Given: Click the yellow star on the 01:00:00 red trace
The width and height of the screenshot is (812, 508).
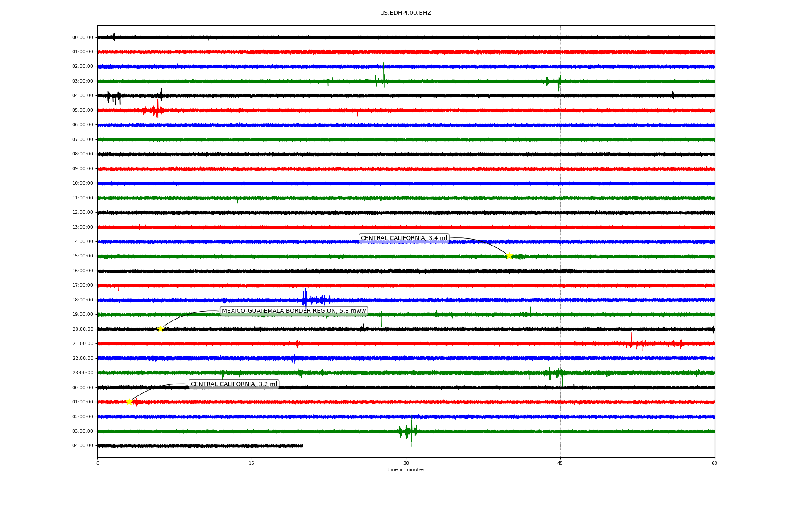Looking at the screenshot, I should click(x=129, y=402).
